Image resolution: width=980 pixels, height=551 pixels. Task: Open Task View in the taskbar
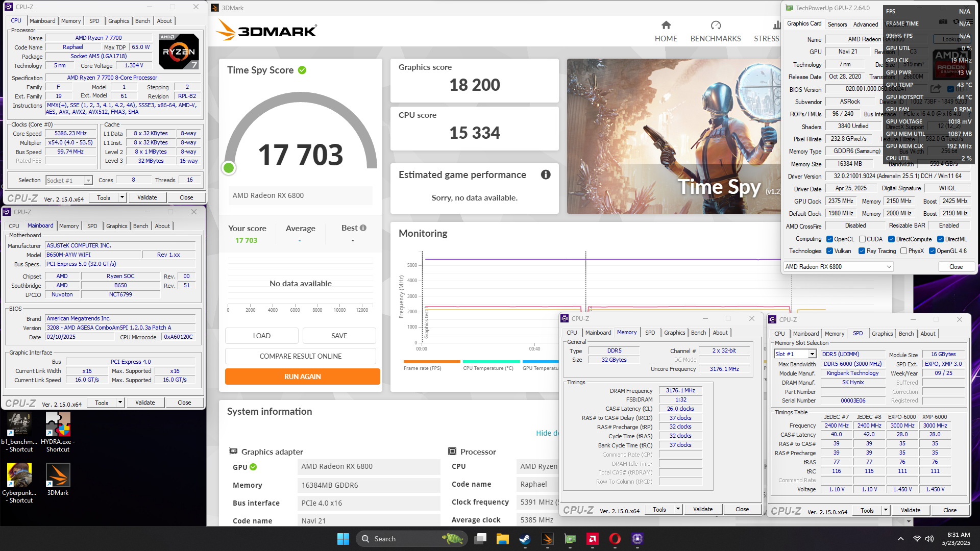pyautogui.click(x=480, y=539)
